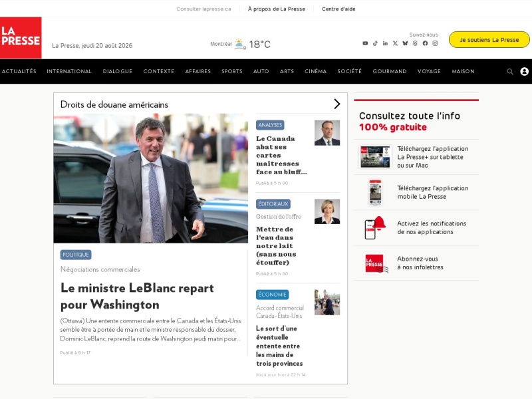
Task: Open La Presse Instagram icon
Action: point(435,43)
